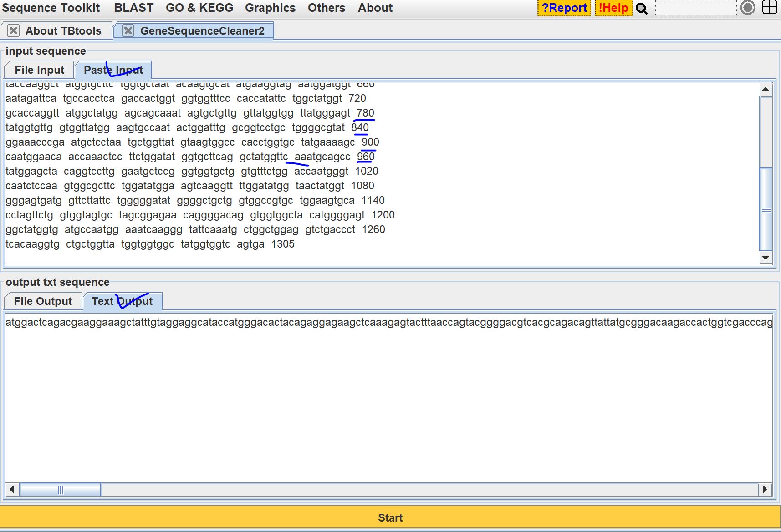Click the round record icon in toolbar
Screen dimensions: 781x532
pyautogui.click(x=748, y=8)
